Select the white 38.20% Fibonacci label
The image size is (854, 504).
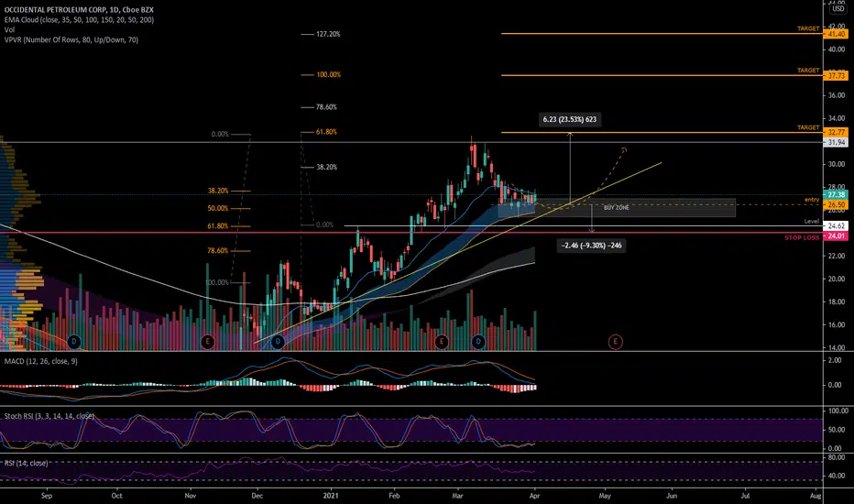coord(327,168)
